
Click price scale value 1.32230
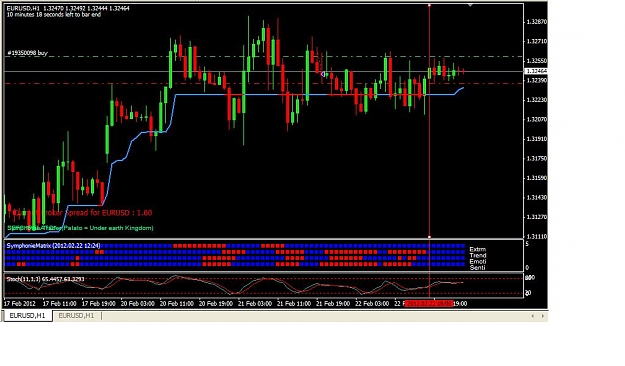pyautogui.click(x=537, y=100)
